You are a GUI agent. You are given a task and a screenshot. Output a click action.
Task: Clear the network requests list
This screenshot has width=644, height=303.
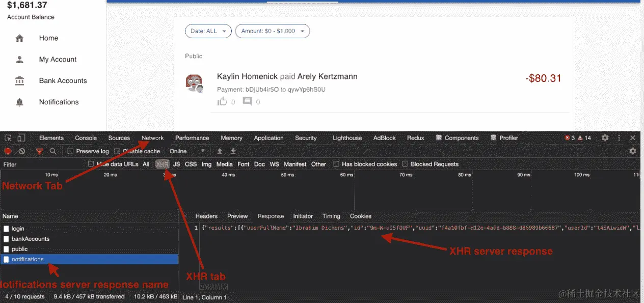coord(21,151)
